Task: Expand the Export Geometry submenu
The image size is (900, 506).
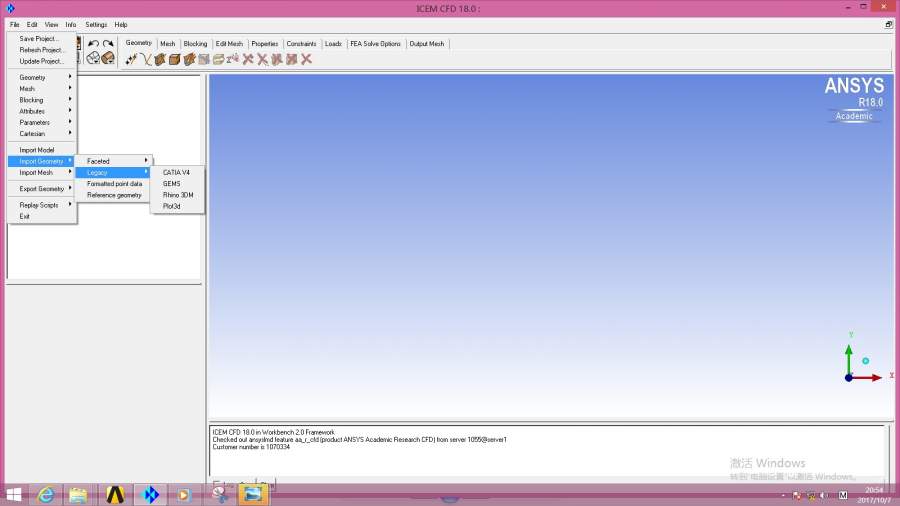Action: (x=42, y=189)
